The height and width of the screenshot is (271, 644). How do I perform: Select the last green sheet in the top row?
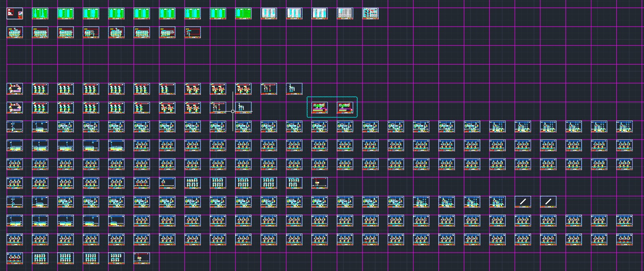243,13
